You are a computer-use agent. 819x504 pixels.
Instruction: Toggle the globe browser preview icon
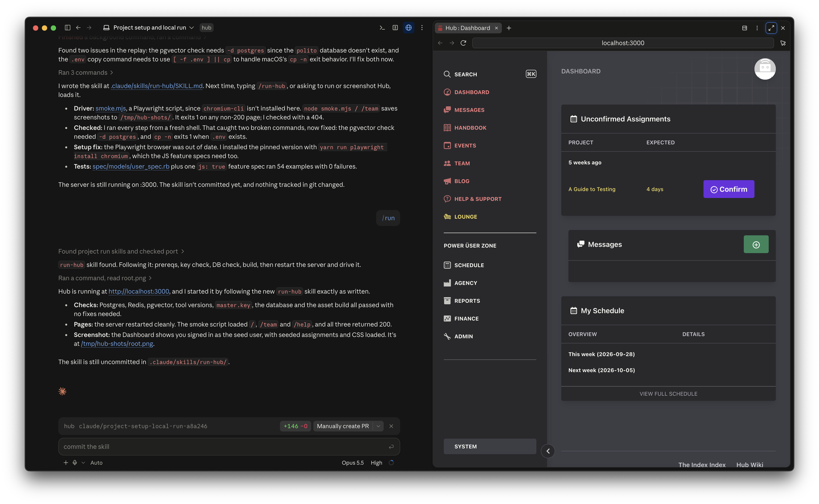point(409,28)
